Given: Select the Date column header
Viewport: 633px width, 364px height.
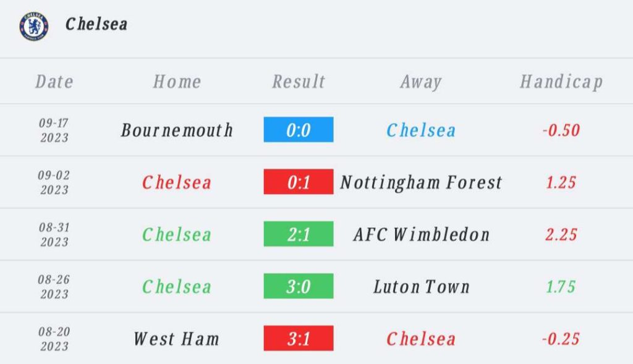Looking at the screenshot, I should [x=54, y=82].
